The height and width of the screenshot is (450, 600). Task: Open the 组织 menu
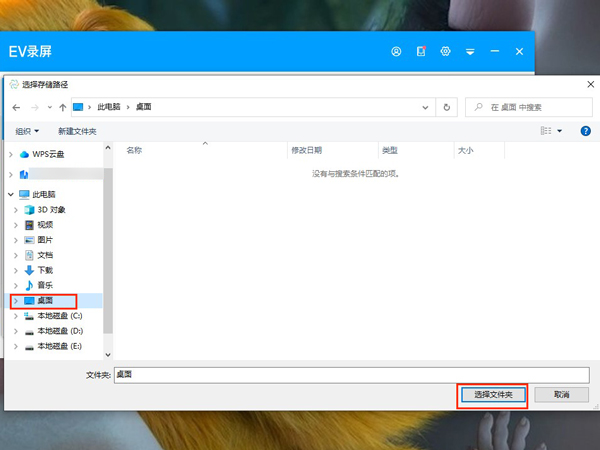pyautogui.click(x=27, y=131)
